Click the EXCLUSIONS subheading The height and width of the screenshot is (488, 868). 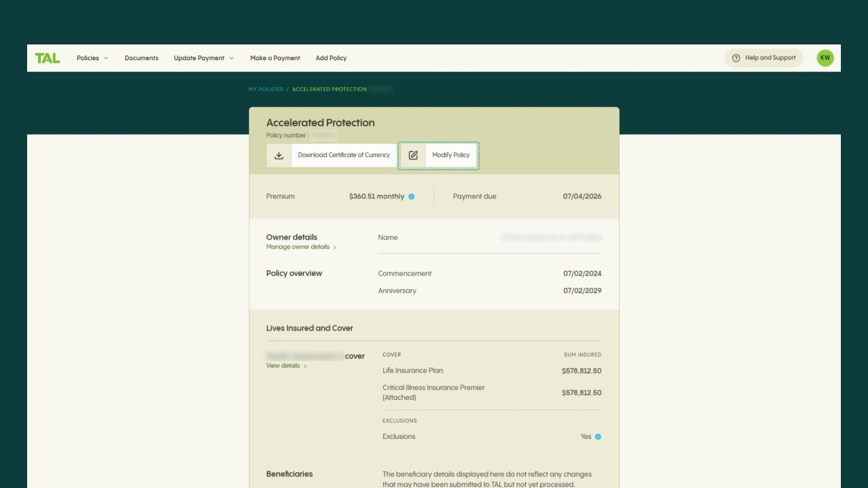coord(400,421)
